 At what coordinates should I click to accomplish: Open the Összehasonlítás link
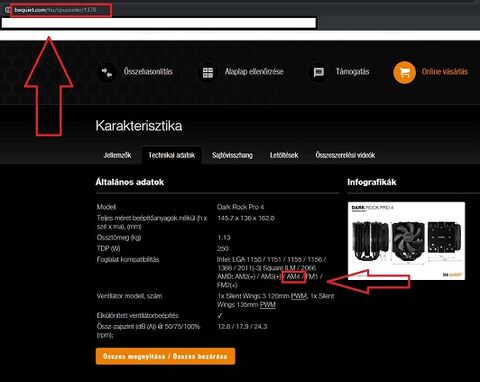pyautogui.click(x=148, y=72)
